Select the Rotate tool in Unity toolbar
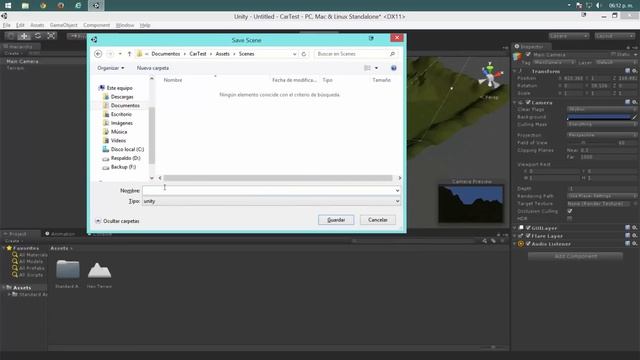Image resolution: width=640 pixels, height=360 pixels. [38, 36]
